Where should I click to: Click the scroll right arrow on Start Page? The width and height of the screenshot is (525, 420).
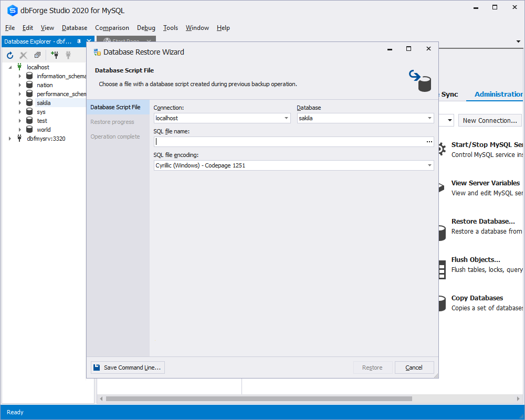point(518,398)
